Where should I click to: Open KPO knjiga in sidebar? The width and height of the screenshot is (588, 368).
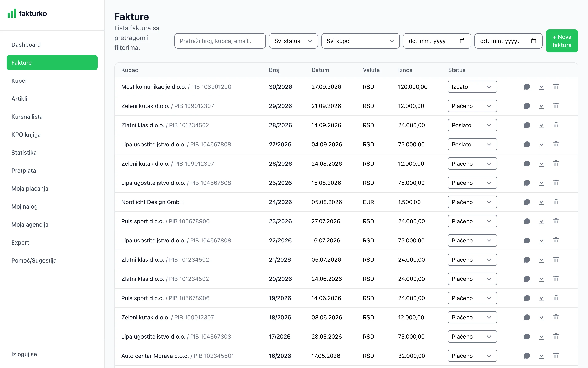52,135
